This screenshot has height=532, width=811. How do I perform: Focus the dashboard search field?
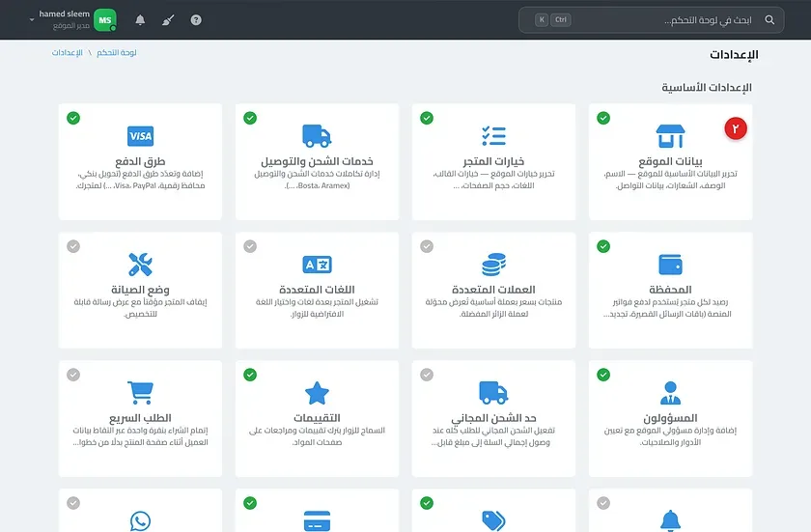[651, 20]
